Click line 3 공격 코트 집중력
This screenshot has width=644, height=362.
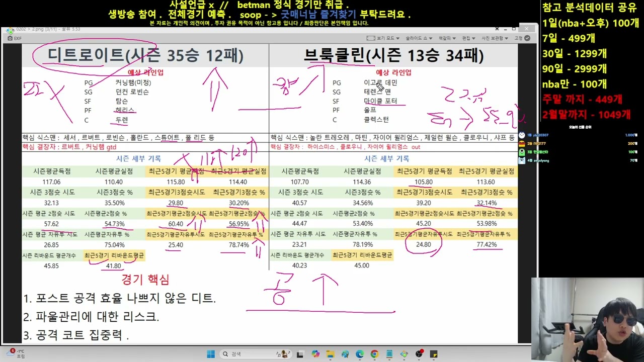(76, 335)
